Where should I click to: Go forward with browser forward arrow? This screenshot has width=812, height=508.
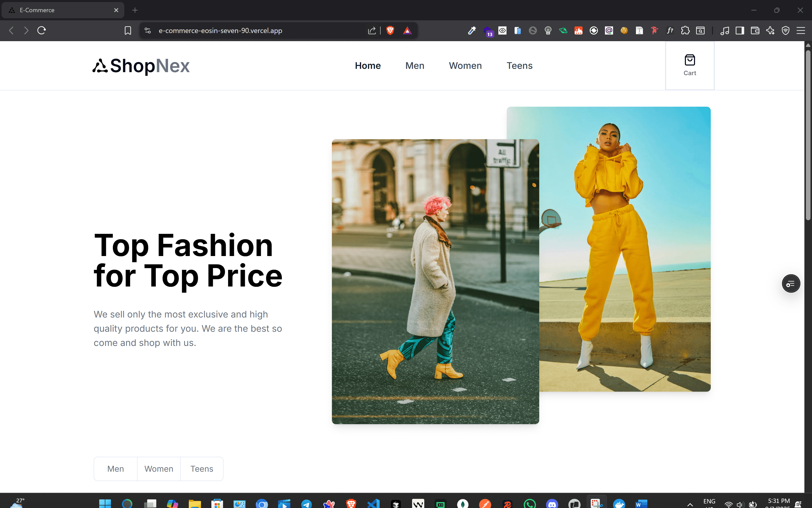[x=26, y=30]
